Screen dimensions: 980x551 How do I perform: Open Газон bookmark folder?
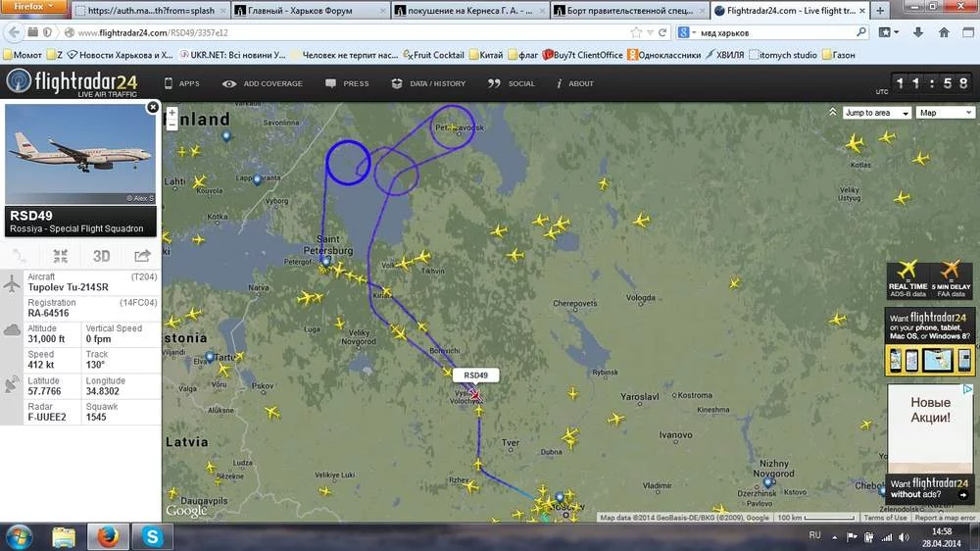(x=838, y=55)
